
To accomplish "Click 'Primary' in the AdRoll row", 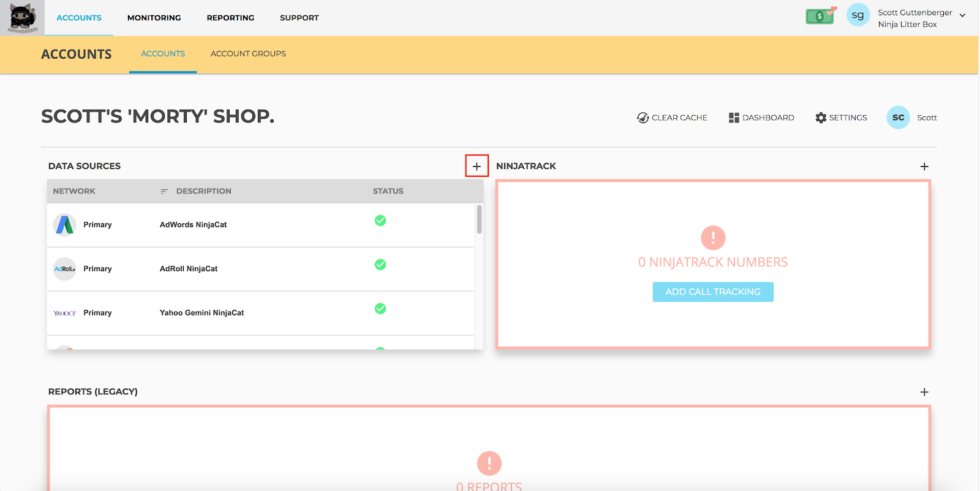I will pos(97,269).
